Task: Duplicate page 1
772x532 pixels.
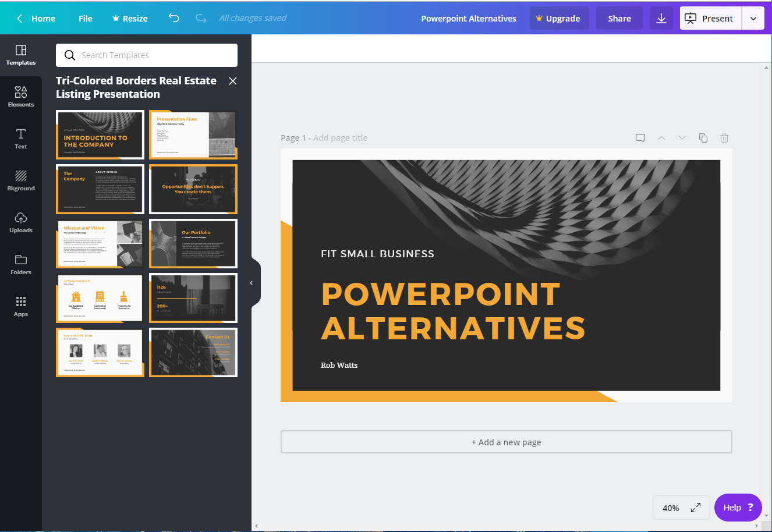Action: click(x=703, y=138)
